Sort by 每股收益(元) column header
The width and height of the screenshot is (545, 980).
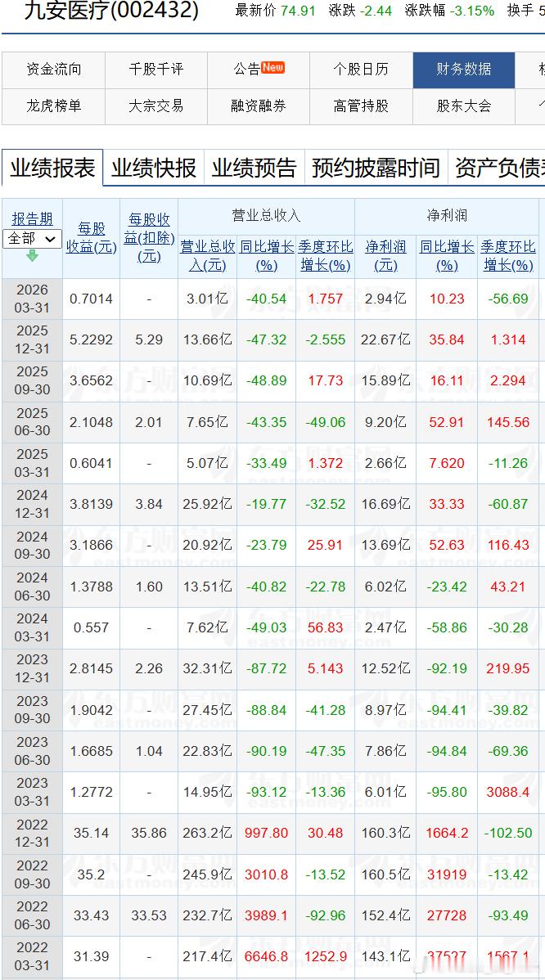click(x=92, y=237)
